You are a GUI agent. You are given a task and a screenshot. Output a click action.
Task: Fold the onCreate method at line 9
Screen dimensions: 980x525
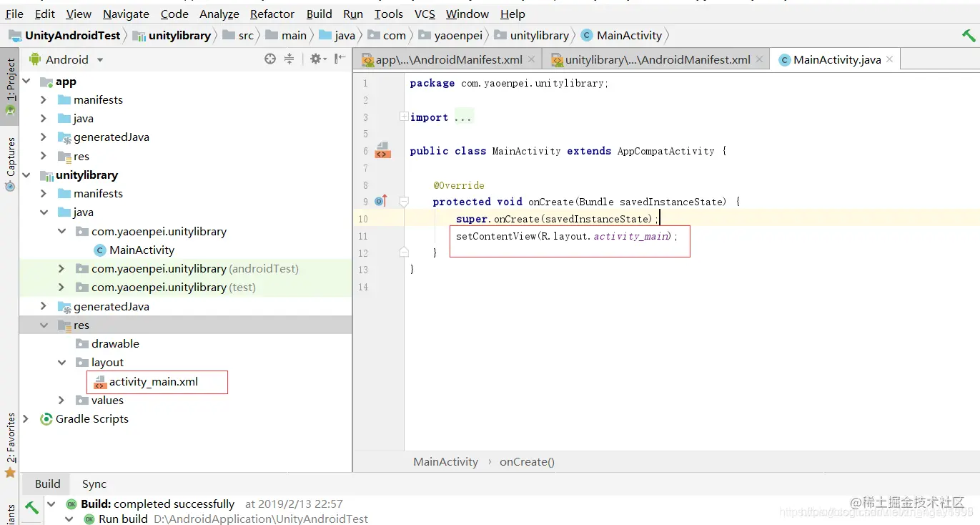coord(404,202)
